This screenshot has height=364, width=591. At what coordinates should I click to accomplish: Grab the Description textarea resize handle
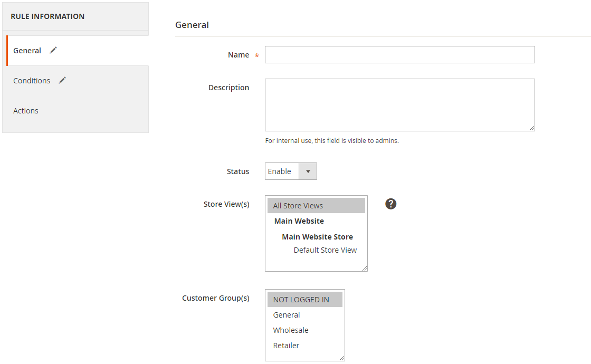pyautogui.click(x=532, y=128)
